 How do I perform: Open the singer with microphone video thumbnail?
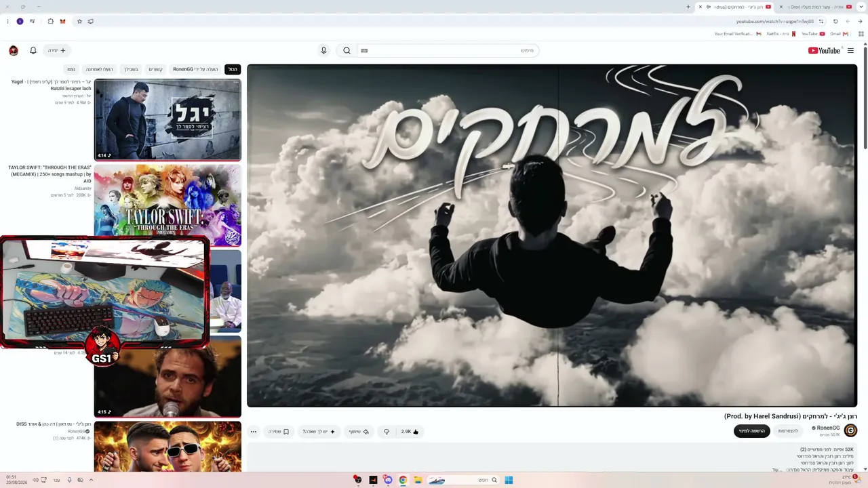(167, 376)
